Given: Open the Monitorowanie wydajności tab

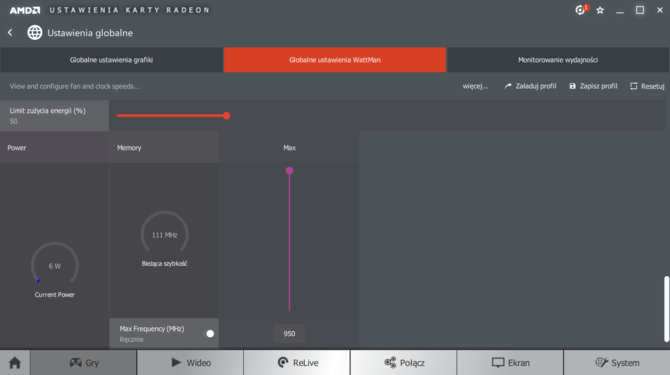Looking at the screenshot, I should tap(558, 60).
